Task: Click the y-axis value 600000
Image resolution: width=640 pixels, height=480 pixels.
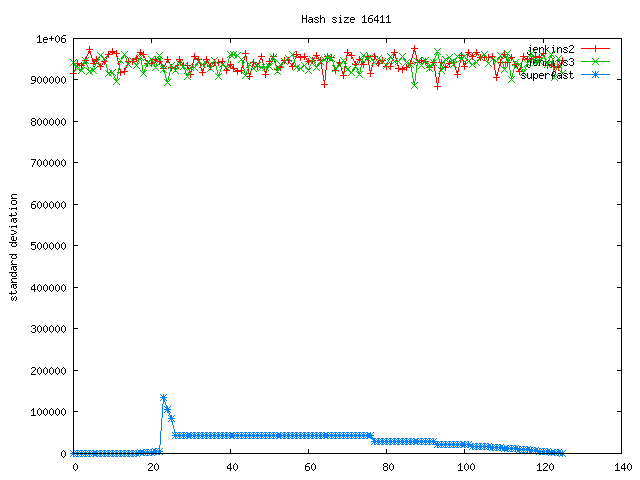Action: [x=48, y=204]
